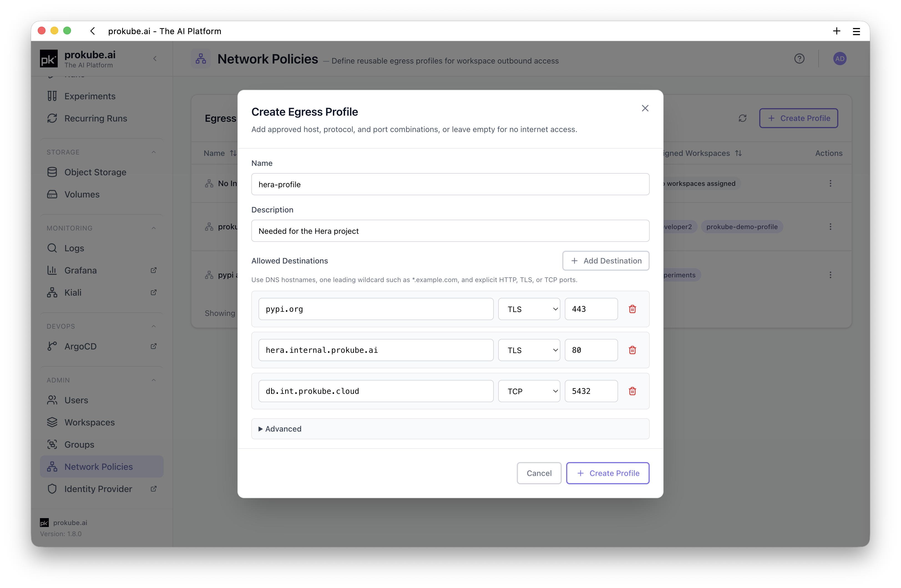Open protocol dropdown for hera.internal.prokube.ai
Viewport: 901px width, 588px height.
pos(529,350)
